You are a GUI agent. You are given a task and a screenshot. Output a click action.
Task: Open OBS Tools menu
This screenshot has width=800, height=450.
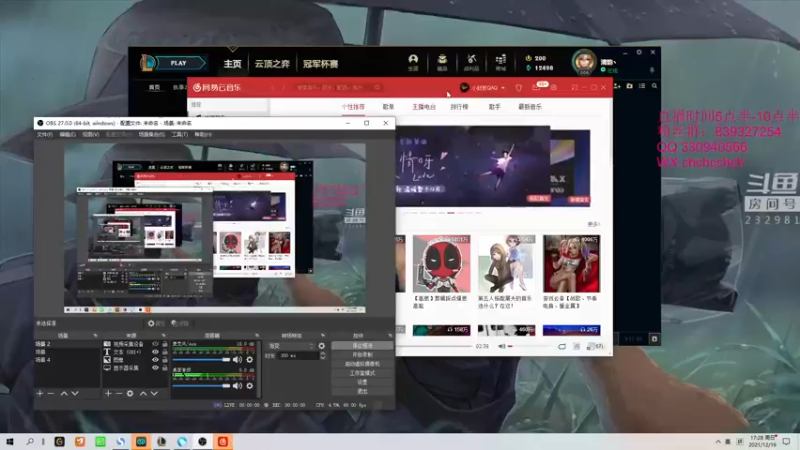pyautogui.click(x=180, y=135)
